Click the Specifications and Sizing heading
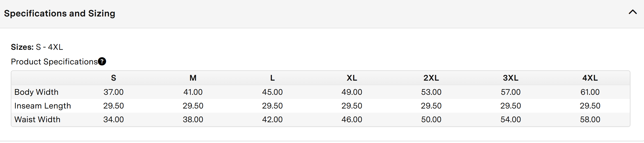 click(59, 13)
